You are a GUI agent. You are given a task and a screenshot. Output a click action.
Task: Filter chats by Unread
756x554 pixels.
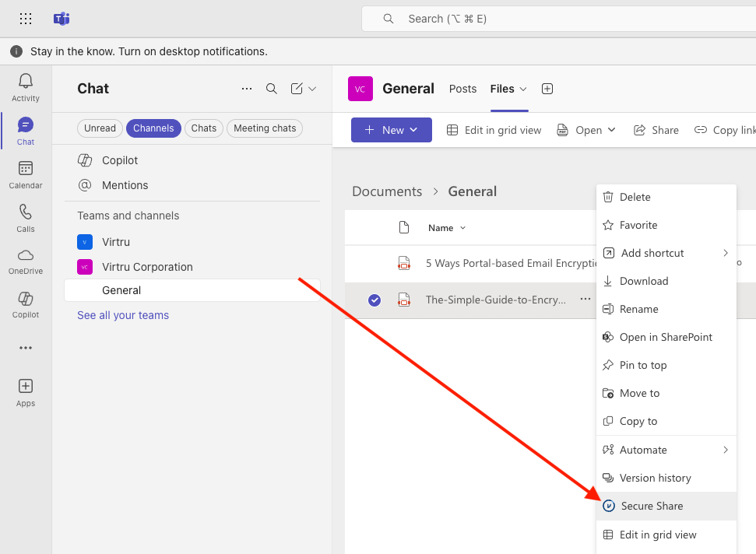100,128
